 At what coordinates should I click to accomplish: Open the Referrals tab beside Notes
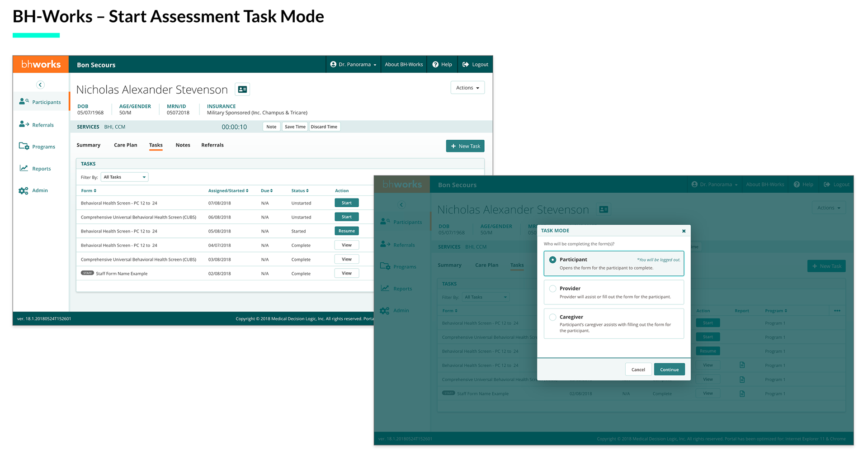212,145
